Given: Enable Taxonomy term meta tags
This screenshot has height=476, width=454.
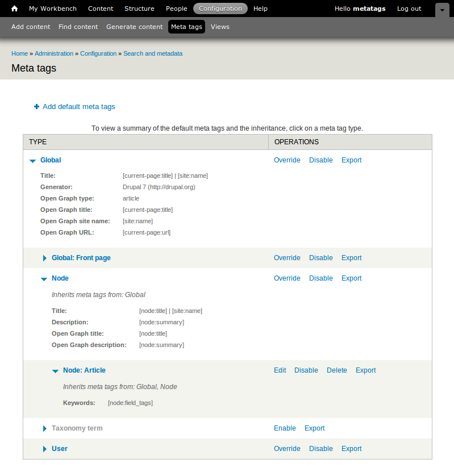Looking at the screenshot, I should click(x=285, y=428).
